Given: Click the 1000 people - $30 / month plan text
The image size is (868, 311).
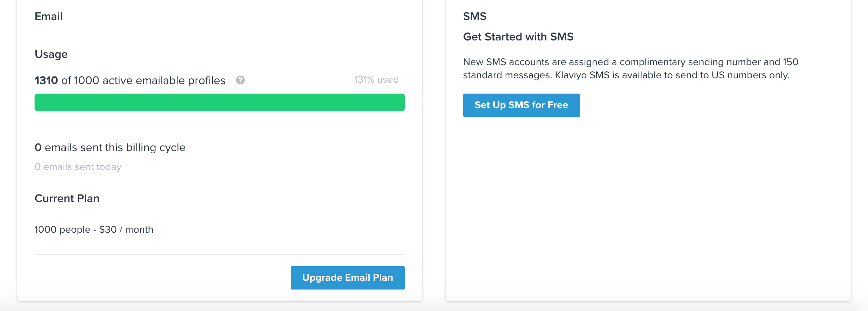Looking at the screenshot, I should pos(94,229).
